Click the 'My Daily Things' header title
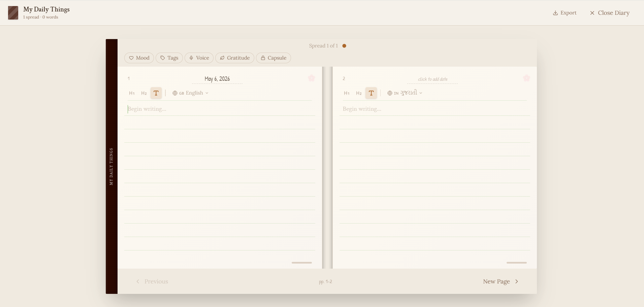The height and width of the screenshot is (307, 644). coord(46,9)
